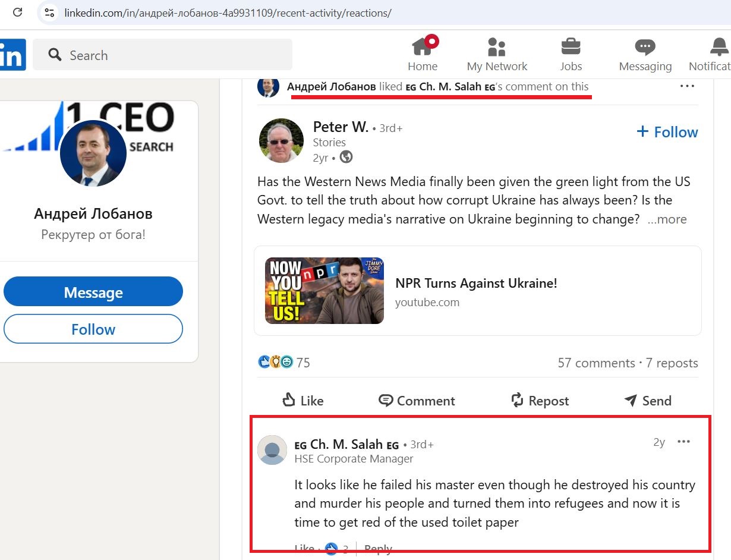
Task: Click the magnifying glass search icon
Action: click(x=55, y=55)
